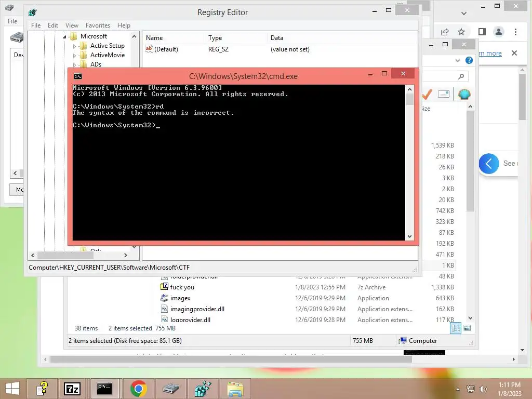Image resolution: width=532 pixels, height=399 pixels.
Task: Open the Registry Editor File menu
Action: tap(36, 25)
